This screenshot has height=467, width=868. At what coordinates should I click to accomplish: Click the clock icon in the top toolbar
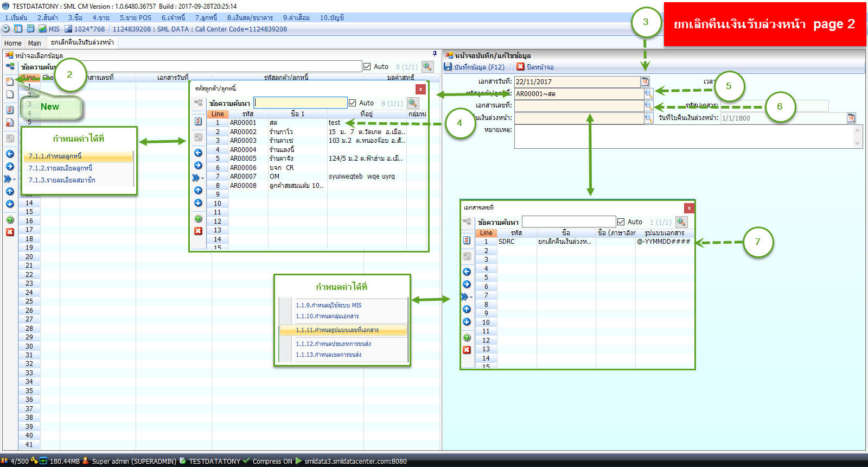[6, 29]
